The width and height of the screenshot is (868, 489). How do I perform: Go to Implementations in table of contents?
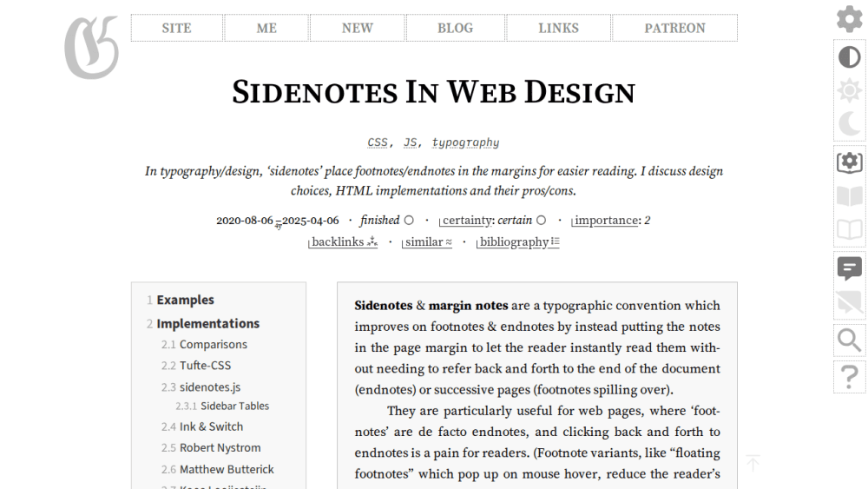[207, 323]
